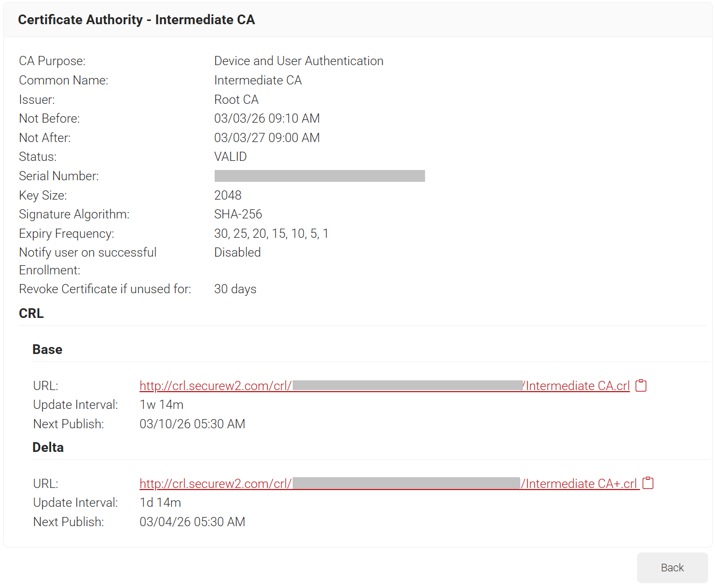This screenshot has width=715, height=588.
Task: Click the Certificate Authority - Intermediate CA title
Action: point(136,20)
